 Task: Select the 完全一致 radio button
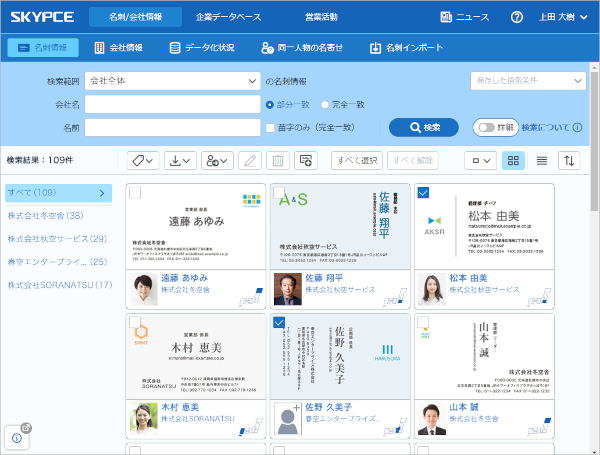[326, 104]
